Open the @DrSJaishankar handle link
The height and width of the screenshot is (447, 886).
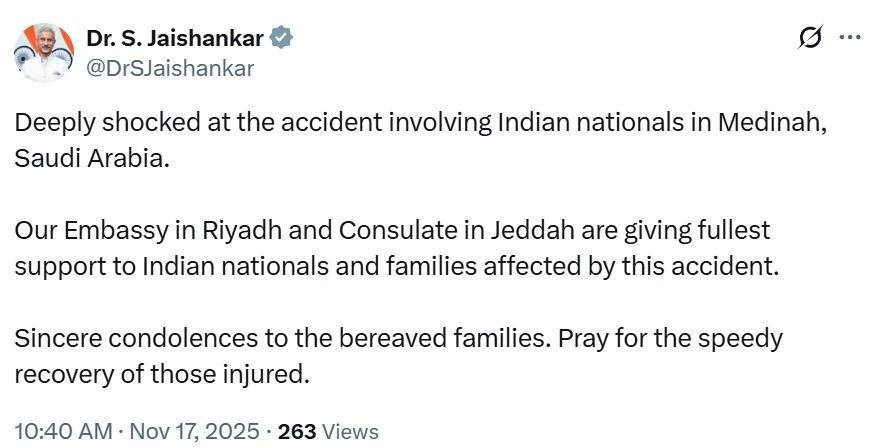click(170, 68)
